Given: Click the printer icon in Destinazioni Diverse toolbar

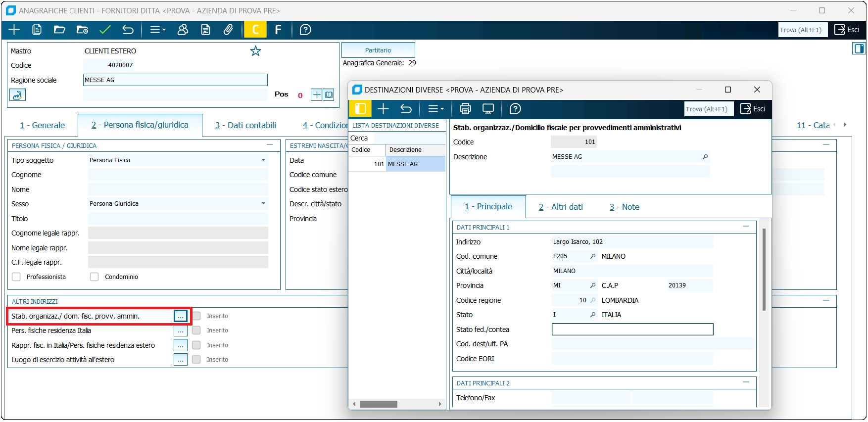Looking at the screenshot, I should click(x=465, y=109).
